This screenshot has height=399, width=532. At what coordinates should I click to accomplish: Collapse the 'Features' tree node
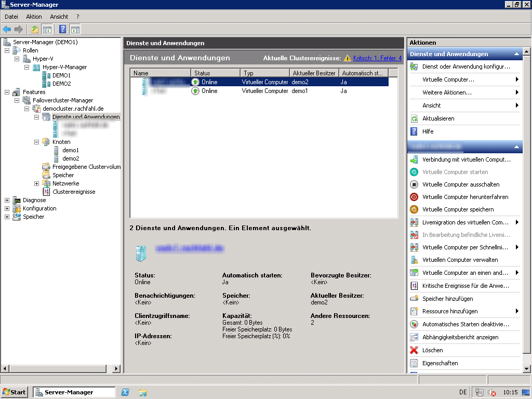[x=7, y=92]
